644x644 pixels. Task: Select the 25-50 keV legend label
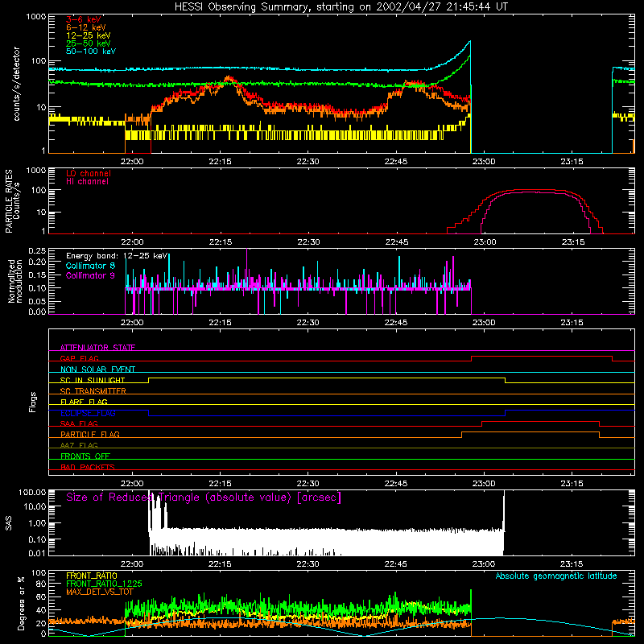[89, 43]
